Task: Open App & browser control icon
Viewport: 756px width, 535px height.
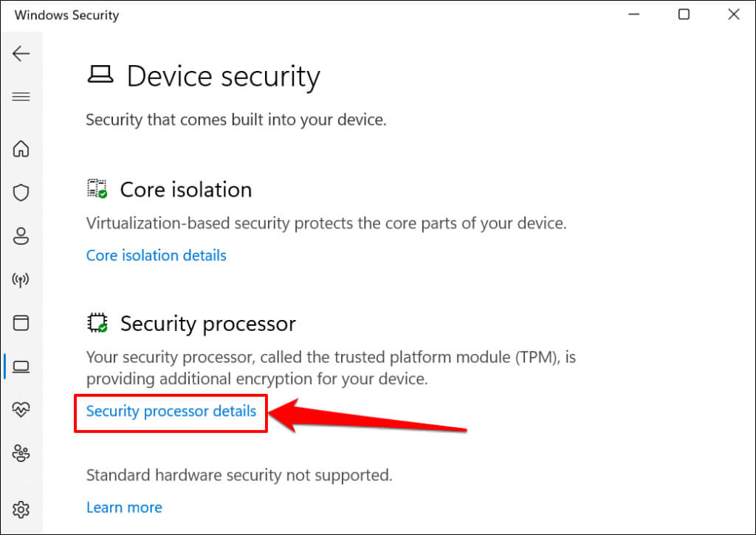Action: click(21, 323)
